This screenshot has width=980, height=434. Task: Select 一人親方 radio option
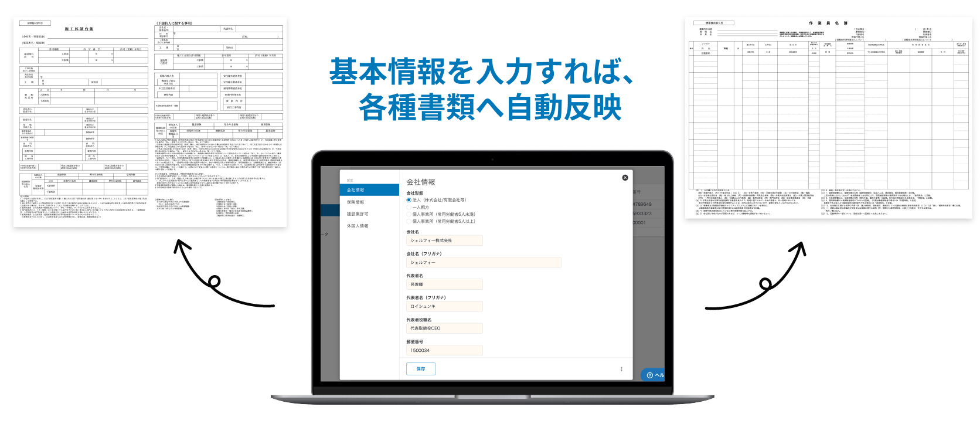tap(409, 207)
